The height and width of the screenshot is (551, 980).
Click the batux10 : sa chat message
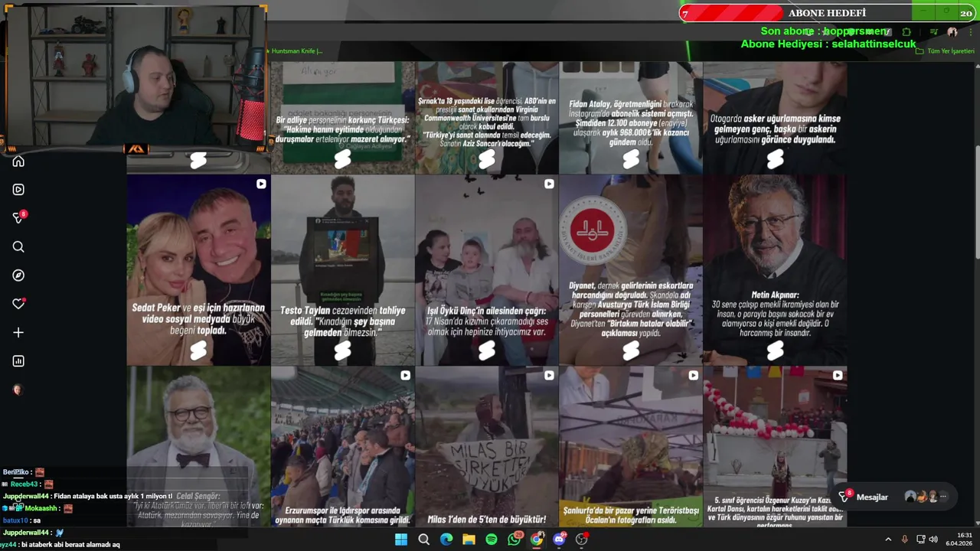(x=22, y=520)
